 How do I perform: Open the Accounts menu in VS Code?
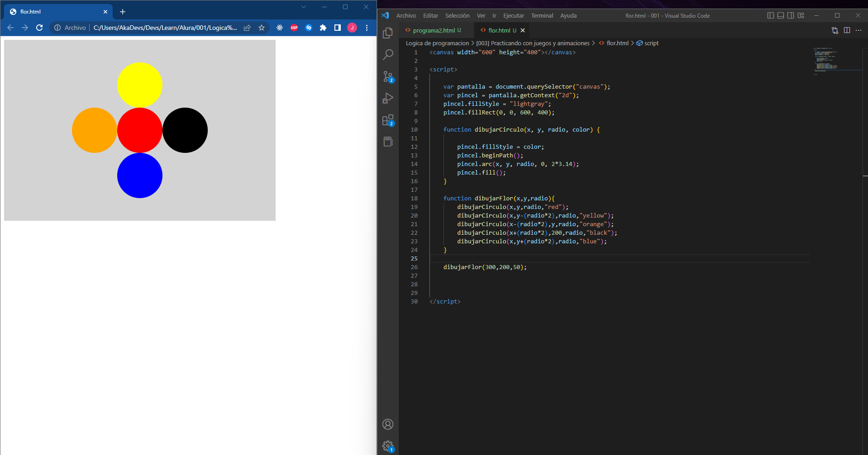(388, 424)
